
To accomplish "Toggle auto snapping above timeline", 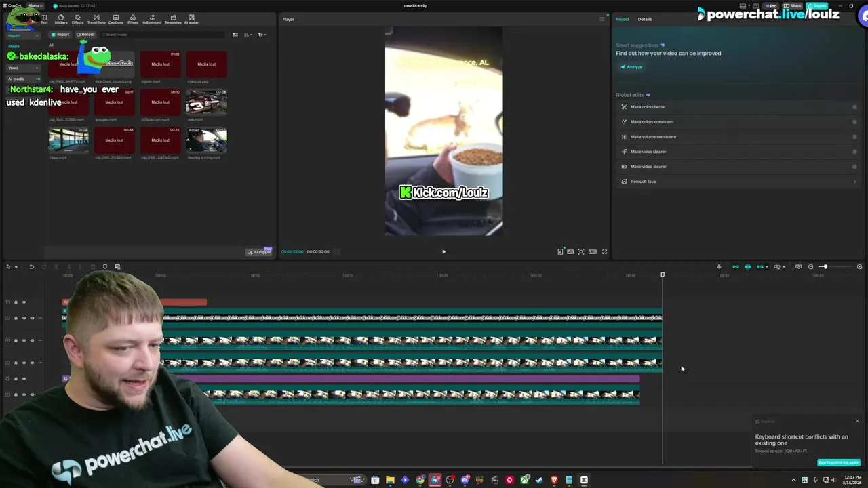I will point(748,266).
